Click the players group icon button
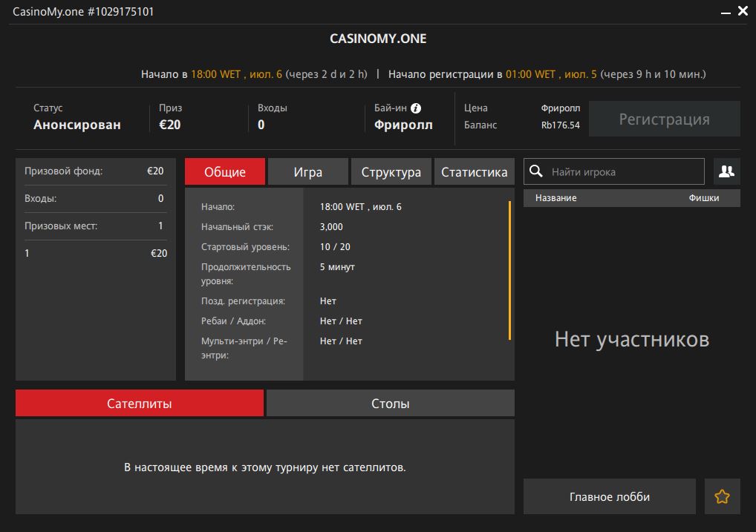This screenshot has width=756, height=532. click(x=726, y=171)
